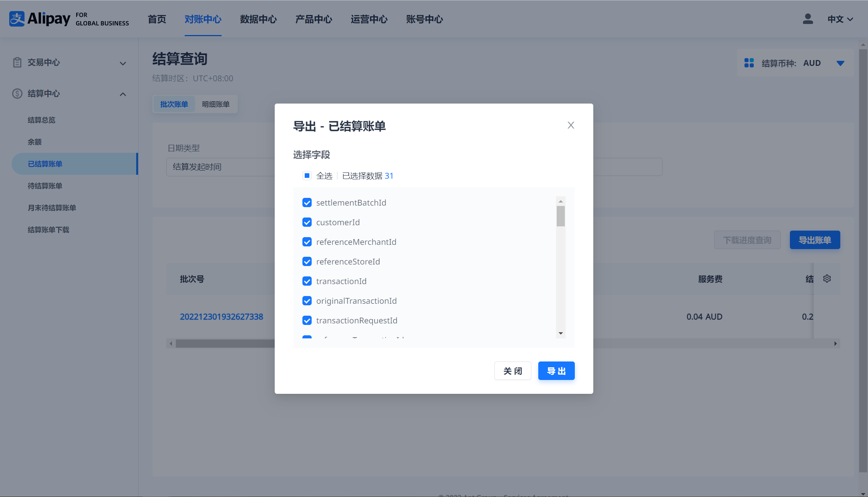Click the 结算中心 dollar coin icon
Viewport: 868px width, 497px height.
click(17, 94)
